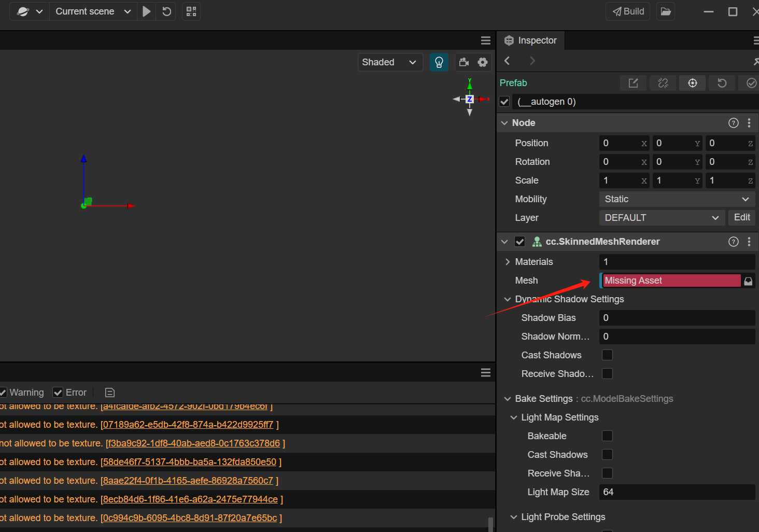Collapse the cc.SkinnedMeshRenderer component
Viewport: 759px width, 532px height.
tap(504, 242)
